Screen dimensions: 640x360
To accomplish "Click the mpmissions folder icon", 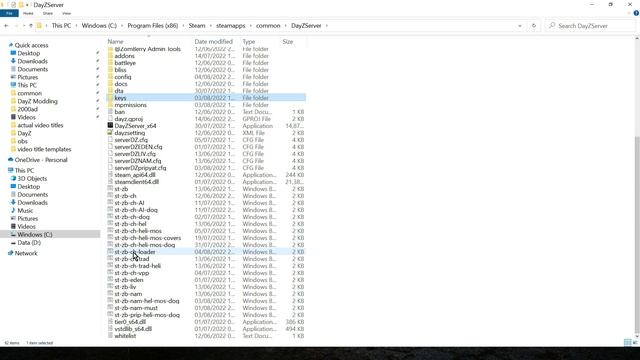I will click(110, 105).
